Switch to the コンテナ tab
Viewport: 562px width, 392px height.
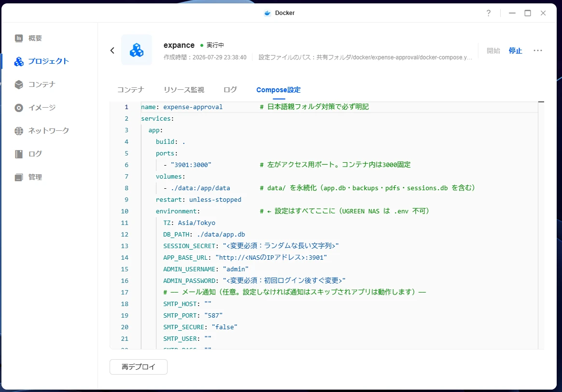pos(131,90)
